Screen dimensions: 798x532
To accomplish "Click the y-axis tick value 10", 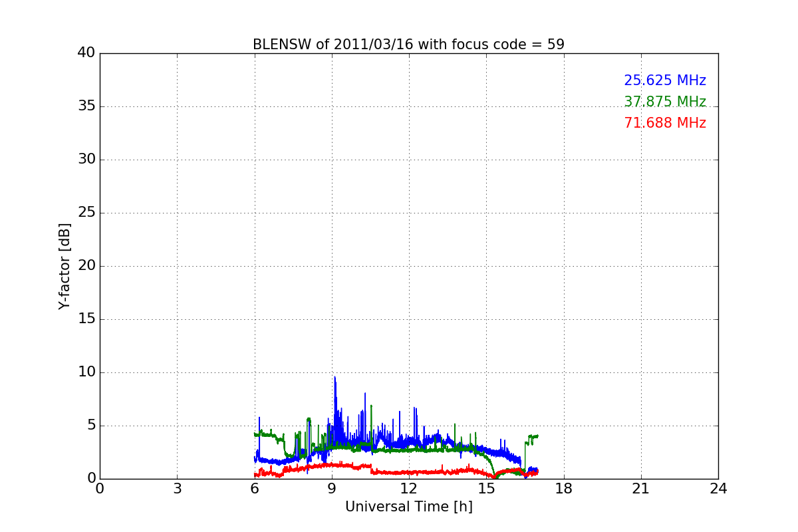I will tap(86, 372).
